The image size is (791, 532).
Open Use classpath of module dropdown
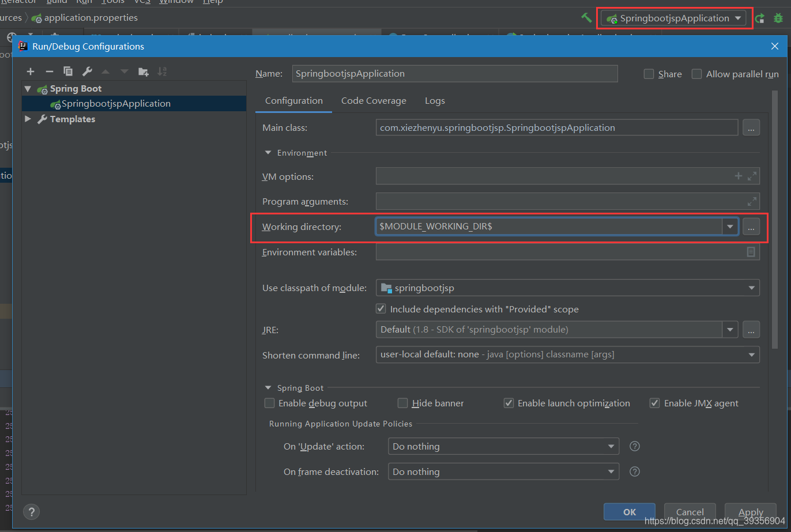[x=567, y=288]
